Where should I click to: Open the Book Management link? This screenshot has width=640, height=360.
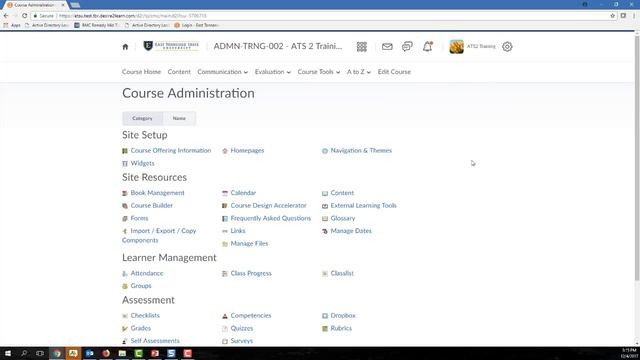point(157,193)
